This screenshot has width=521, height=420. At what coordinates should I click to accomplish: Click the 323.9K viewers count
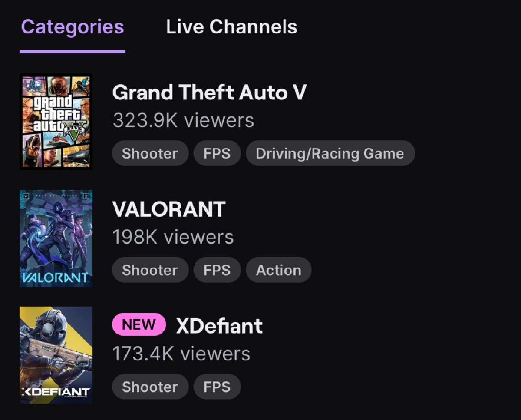click(183, 120)
